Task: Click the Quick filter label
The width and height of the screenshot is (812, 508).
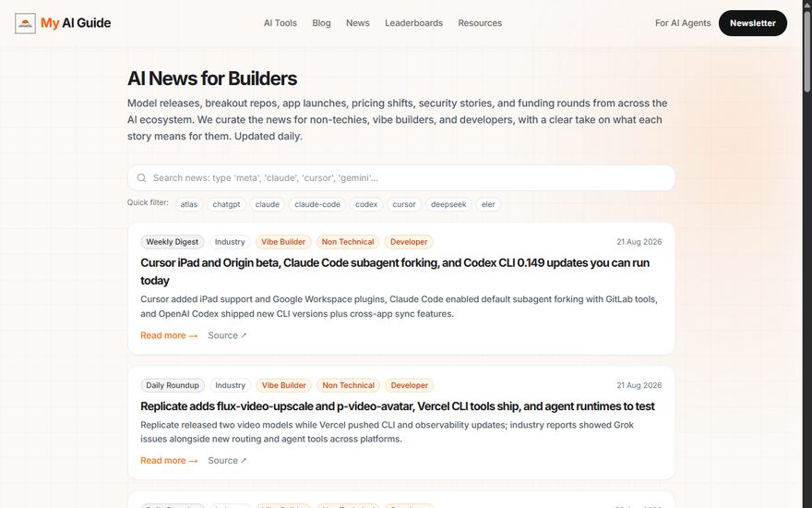Action: pyautogui.click(x=149, y=202)
